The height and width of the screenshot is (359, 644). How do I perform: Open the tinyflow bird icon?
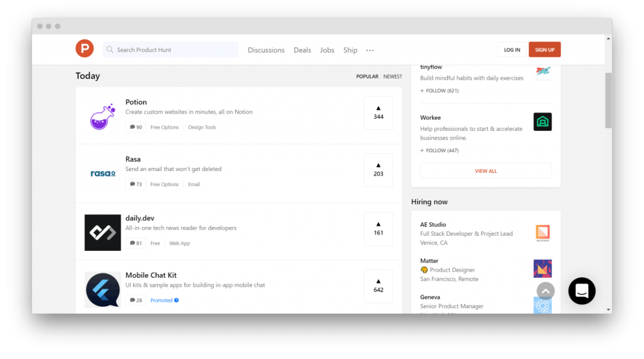543,72
